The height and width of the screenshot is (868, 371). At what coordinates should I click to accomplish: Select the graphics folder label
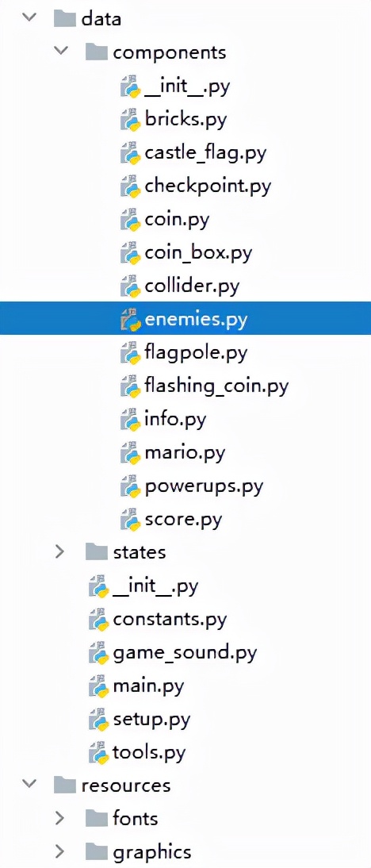pos(152,852)
